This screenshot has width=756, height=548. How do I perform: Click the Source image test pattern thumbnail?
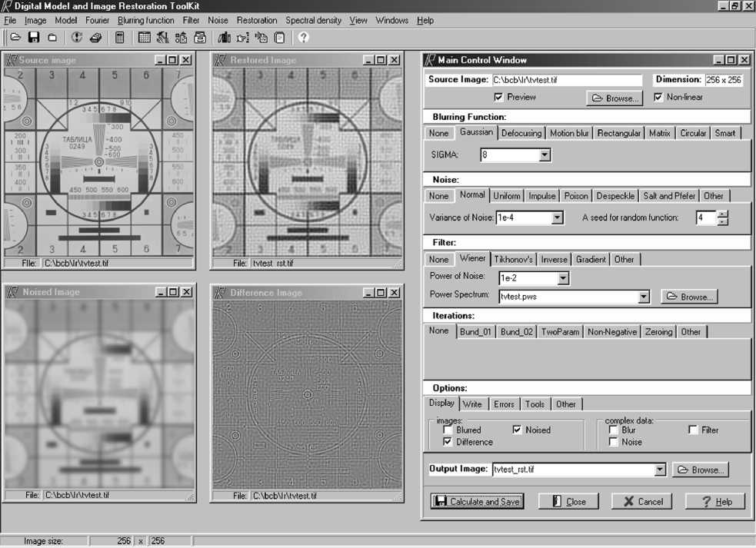[99, 161]
